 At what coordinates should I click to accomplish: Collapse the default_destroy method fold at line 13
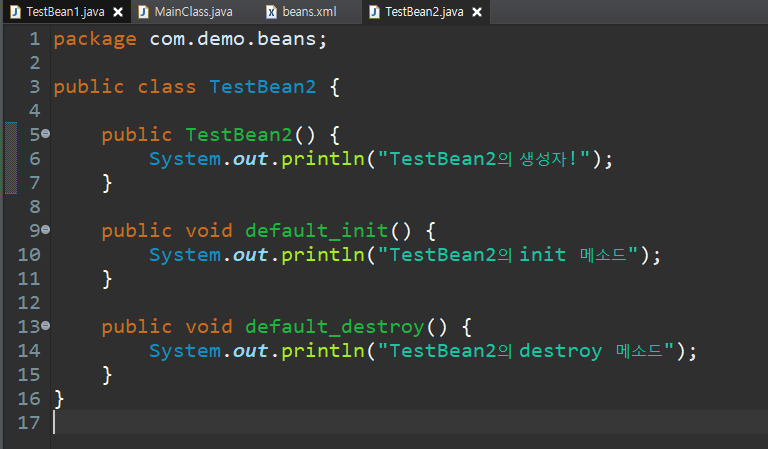[x=46, y=325]
